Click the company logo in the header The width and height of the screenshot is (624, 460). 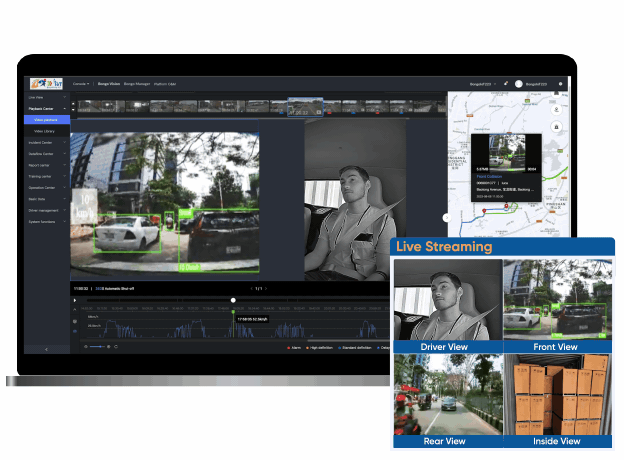[x=46, y=84]
